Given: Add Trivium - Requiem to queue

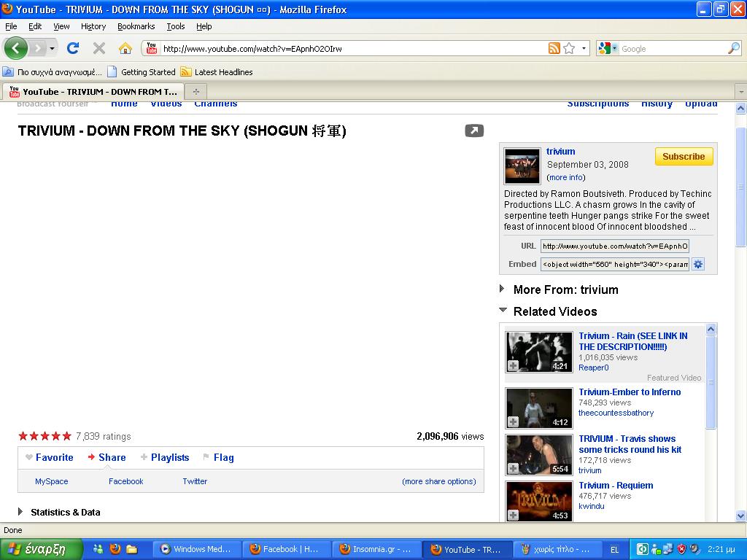Looking at the screenshot, I should 513,516.
